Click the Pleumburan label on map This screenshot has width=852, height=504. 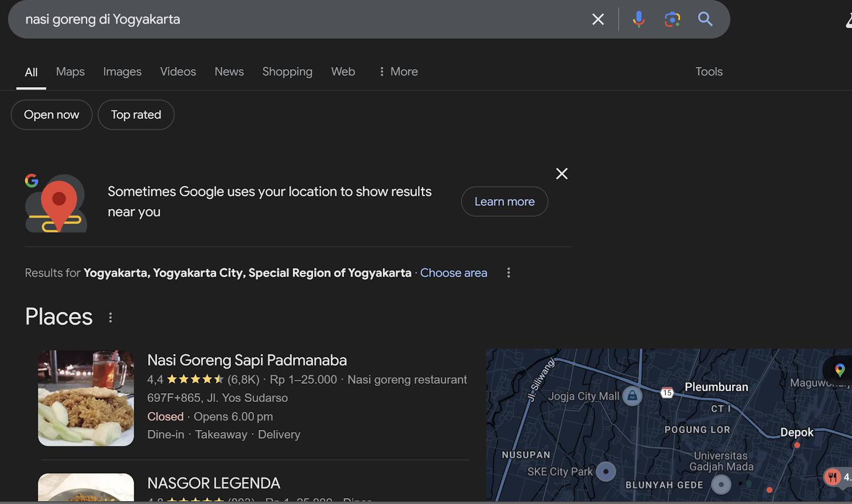pyautogui.click(x=716, y=387)
